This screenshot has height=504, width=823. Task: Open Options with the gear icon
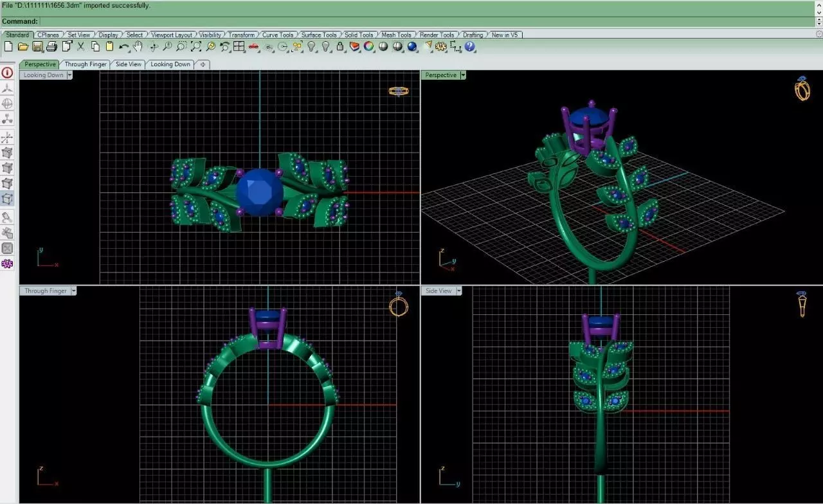442,46
